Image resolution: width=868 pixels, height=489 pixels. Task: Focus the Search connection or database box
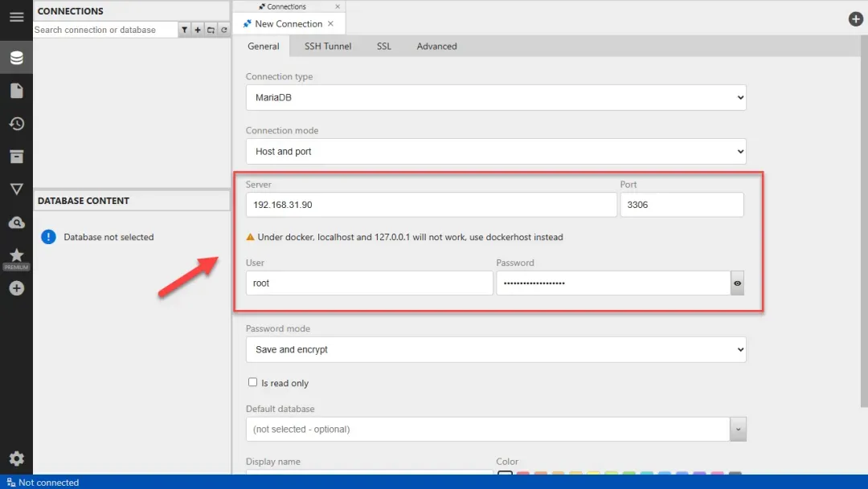[105, 30]
